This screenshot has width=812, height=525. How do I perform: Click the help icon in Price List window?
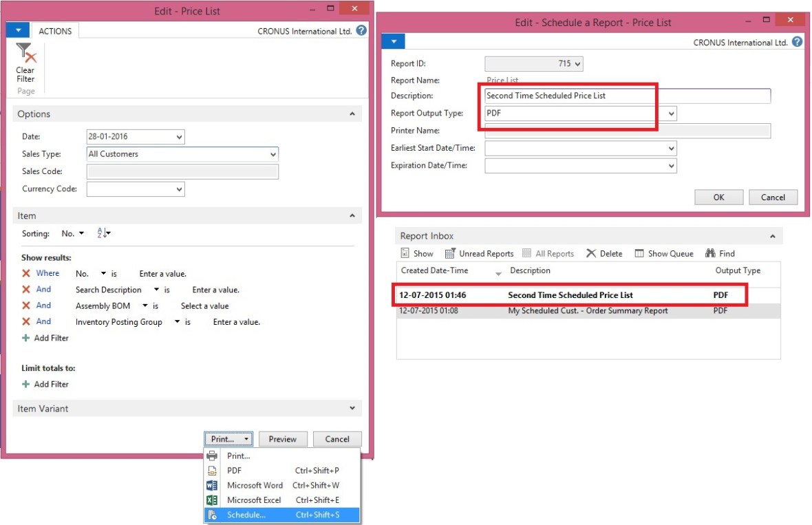[x=362, y=31]
